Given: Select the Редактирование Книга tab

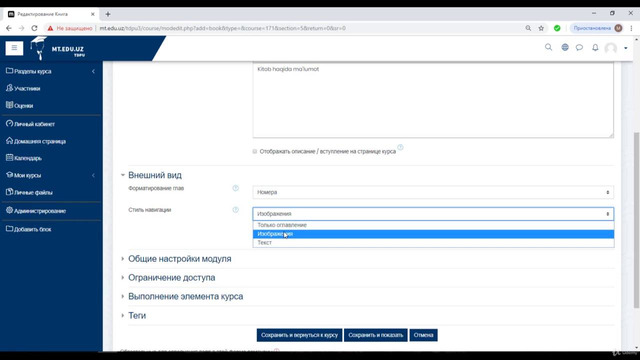Looking at the screenshot, I should click(x=51, y=14).
